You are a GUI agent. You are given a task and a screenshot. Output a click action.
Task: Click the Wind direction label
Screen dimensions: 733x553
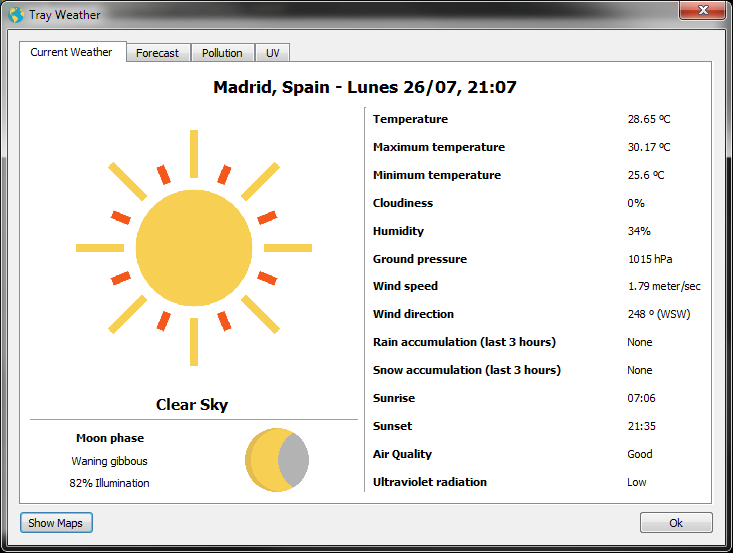(x=413, y=314)
